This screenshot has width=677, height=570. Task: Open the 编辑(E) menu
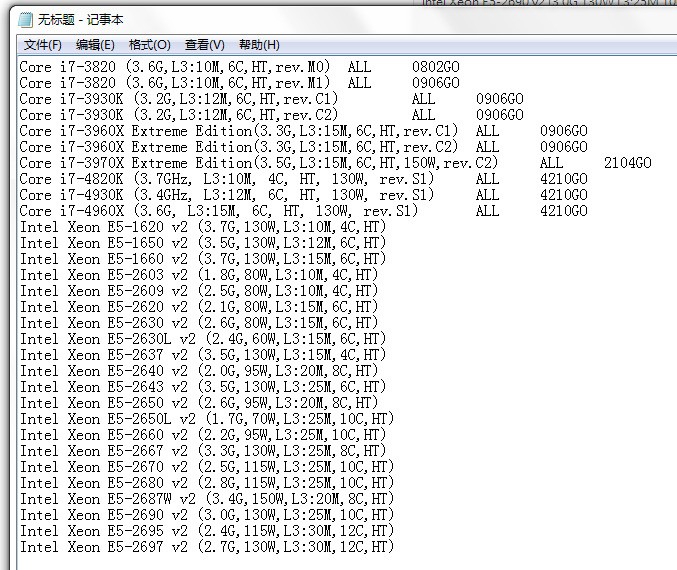[x=95, y=45]
